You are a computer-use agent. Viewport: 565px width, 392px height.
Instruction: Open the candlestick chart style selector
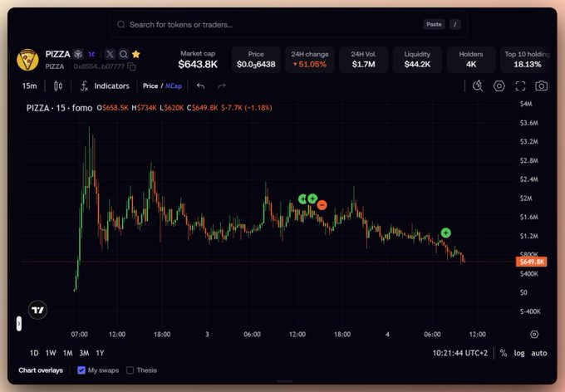point(58,86)
